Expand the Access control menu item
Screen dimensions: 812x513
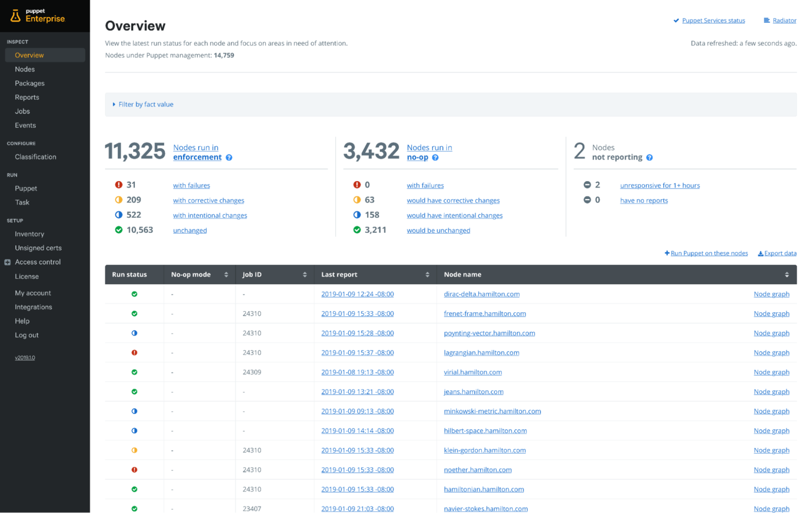[x=7, y=262]
